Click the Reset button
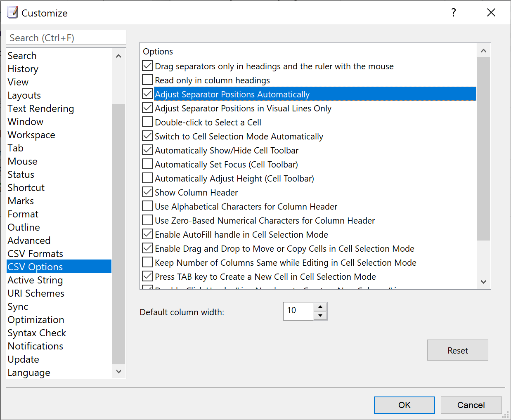The height and width of the screenshot is (420, 511). click(x=458, y=350)
